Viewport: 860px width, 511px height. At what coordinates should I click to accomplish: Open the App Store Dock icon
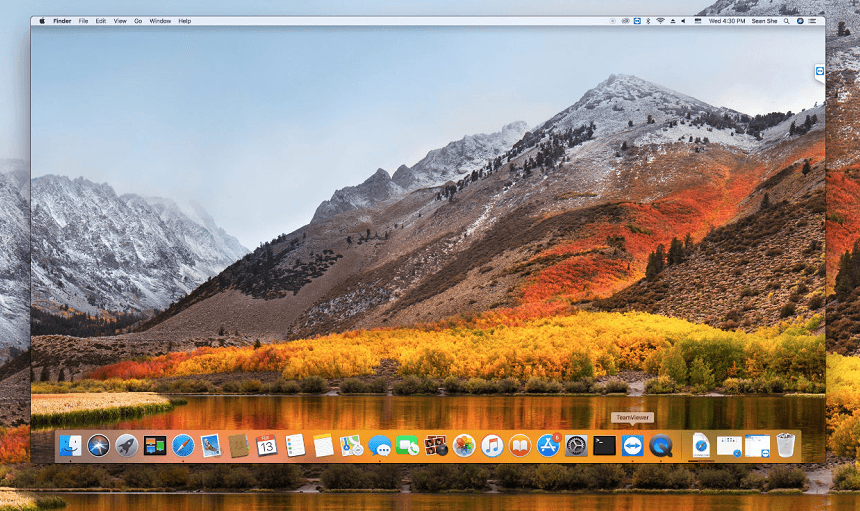[548, 446]
